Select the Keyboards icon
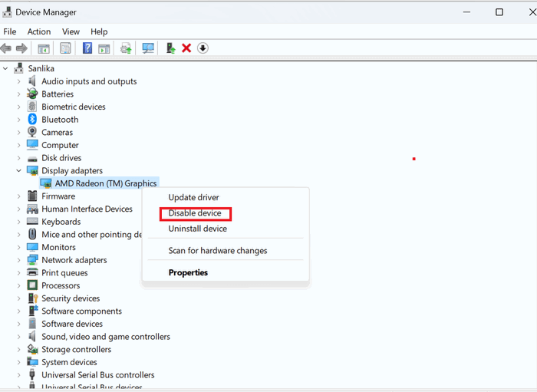 point(32,221)
